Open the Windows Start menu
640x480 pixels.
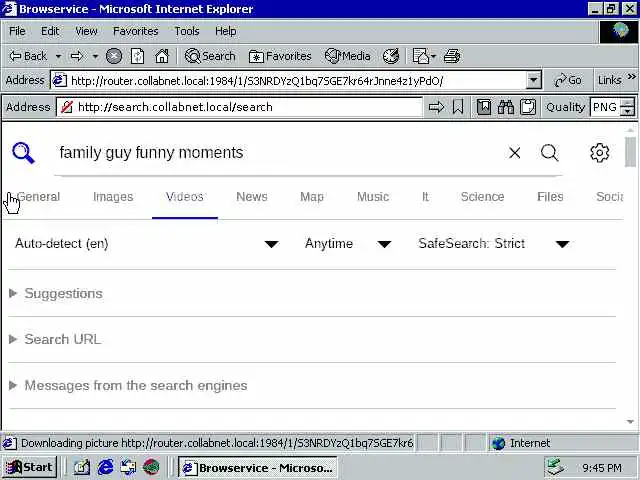coord(29,467)
